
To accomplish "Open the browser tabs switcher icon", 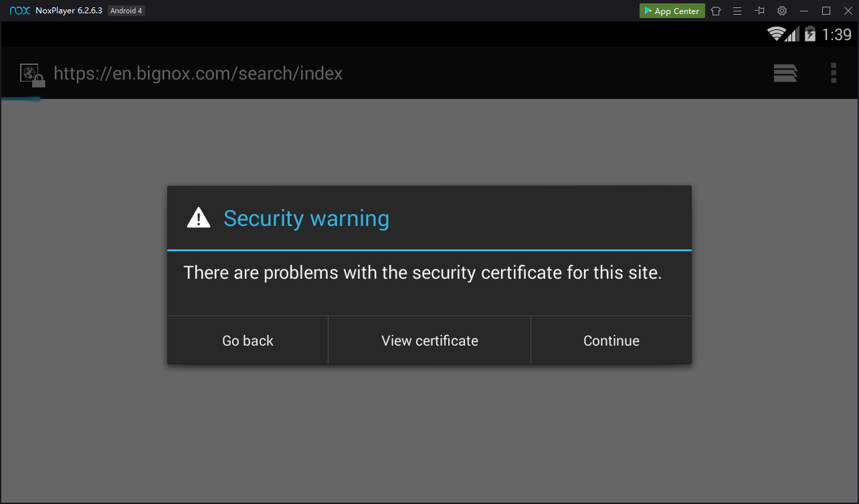I will coord(785,73).
